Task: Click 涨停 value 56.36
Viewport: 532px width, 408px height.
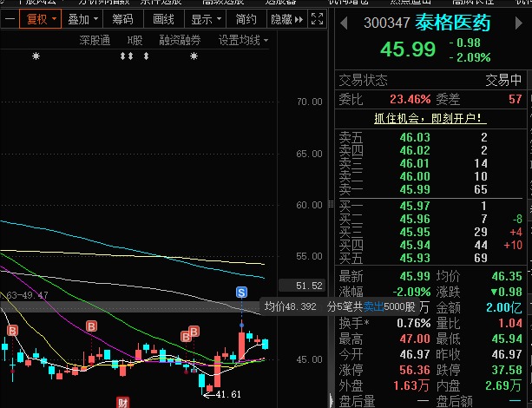Action: pos(416,370)
